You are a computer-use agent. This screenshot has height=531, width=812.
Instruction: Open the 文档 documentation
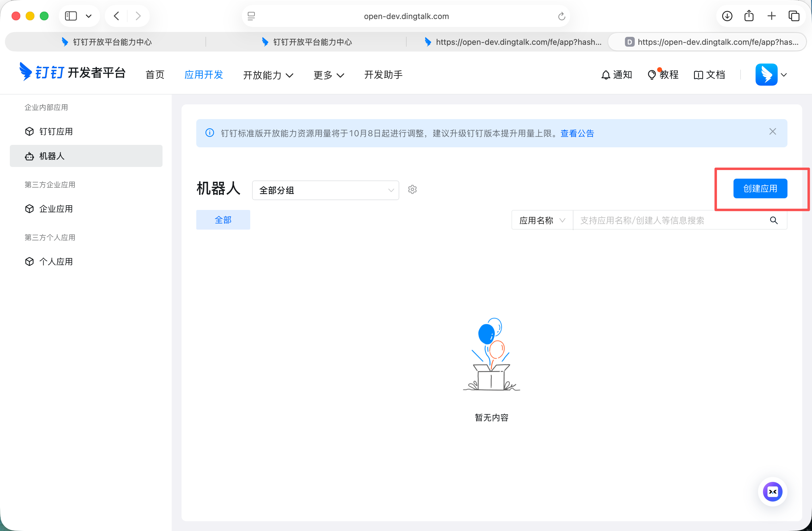(709, 75)
